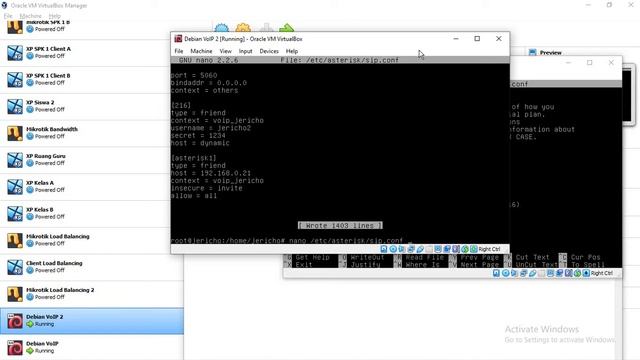The height and width of the screenshot is (360, 640).
Task: Open the VirtualBox Manager File menu
Action: (8, 16)
